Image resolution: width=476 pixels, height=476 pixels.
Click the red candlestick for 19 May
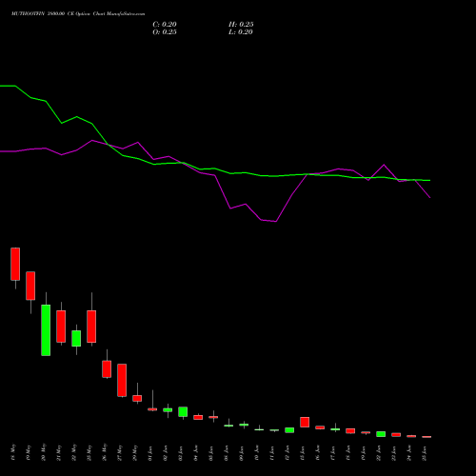click(30, 286)
